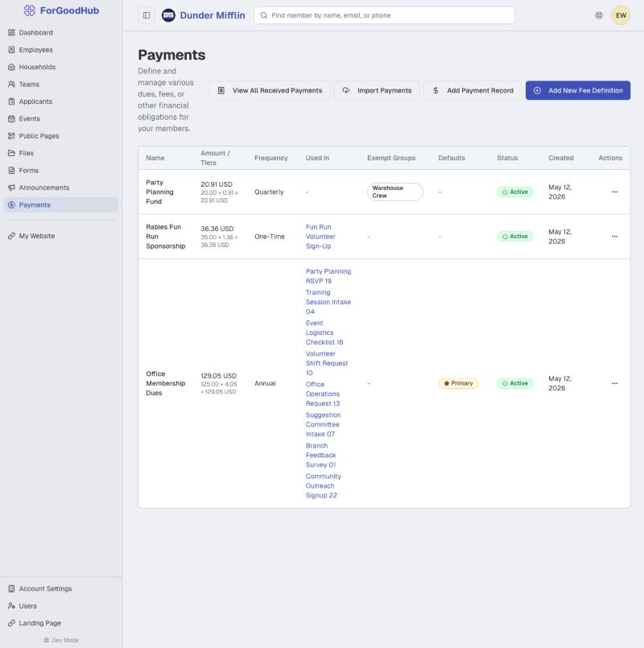This screenshot has width=644, height=648.
Task: Click the 36.36 USD amount
Action: pyautogui.click(x=217, y=229)
